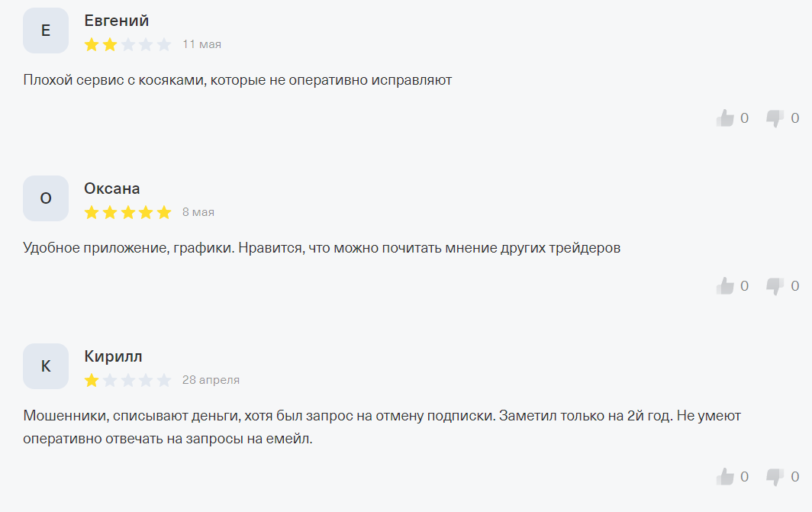Click Оксана's five-star rating

[127, 212]
